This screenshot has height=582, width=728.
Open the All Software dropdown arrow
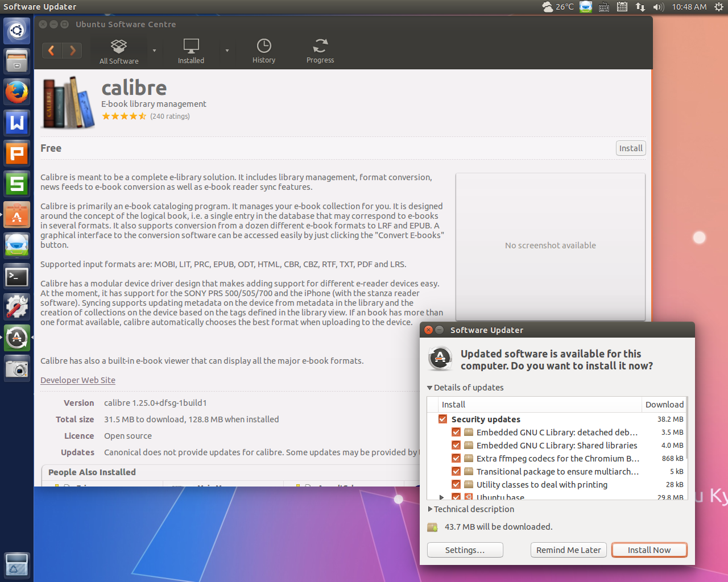point(154,51)
